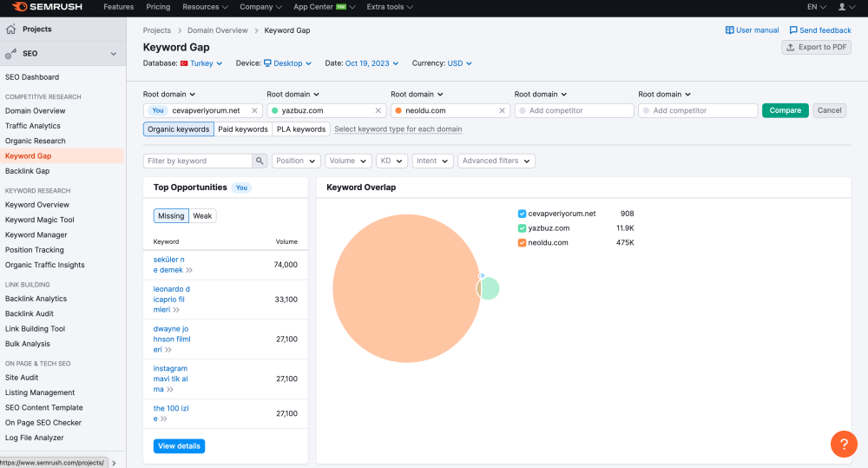Click the View details button
868x468 pixels.
pyautogui.click(x=179, y=445)
